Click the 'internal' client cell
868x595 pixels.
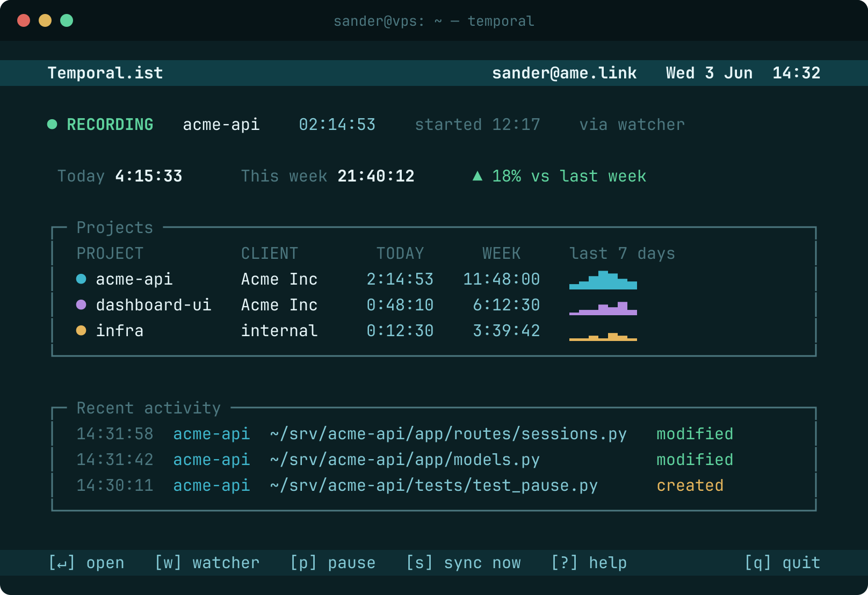(279, 331)
